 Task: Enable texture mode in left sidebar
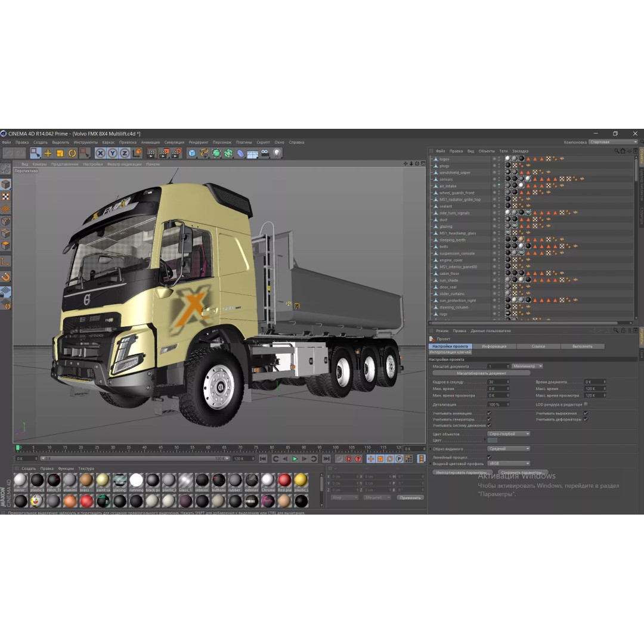point(5,197)
